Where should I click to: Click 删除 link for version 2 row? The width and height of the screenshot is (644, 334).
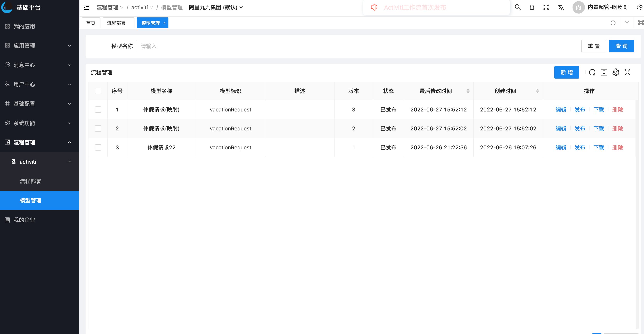tap(617, 128)
